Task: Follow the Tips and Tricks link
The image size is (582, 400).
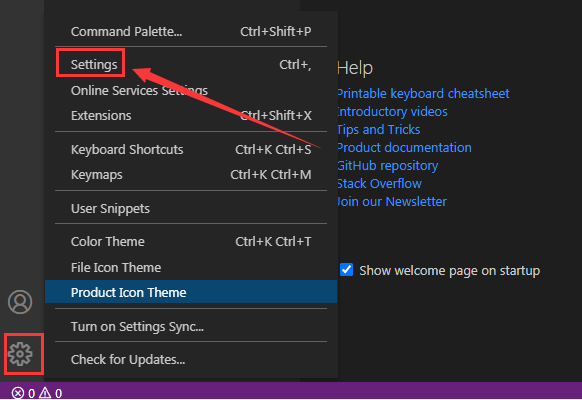Action: point(379,129)
